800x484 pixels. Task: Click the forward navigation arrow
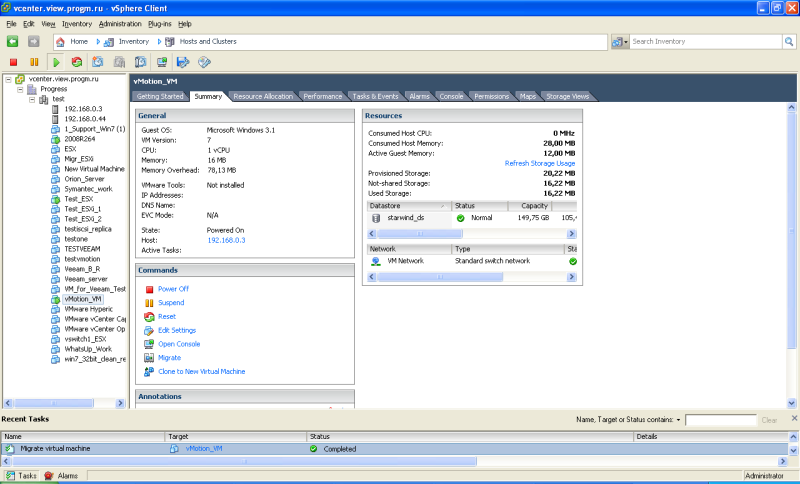(x=34, y=41)
